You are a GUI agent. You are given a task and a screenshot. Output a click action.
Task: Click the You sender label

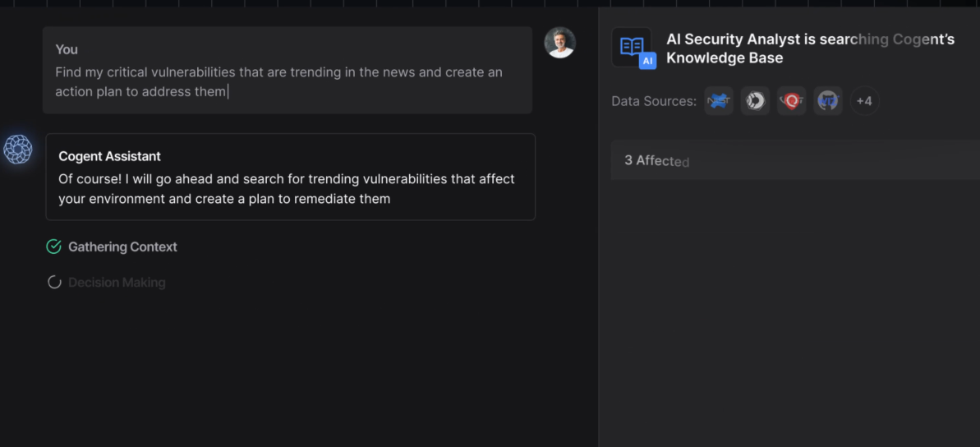(x=67, y=49)
